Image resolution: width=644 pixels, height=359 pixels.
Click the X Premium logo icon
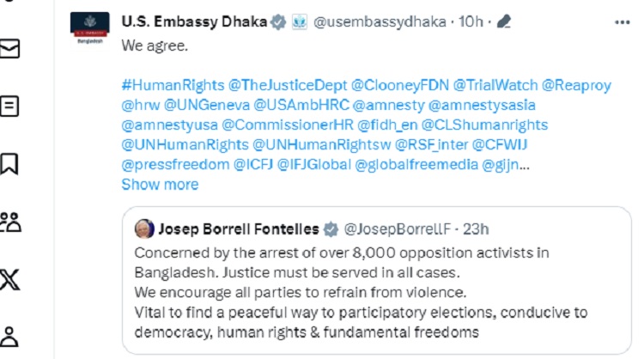pyautogui.click(x=9, y=278)
